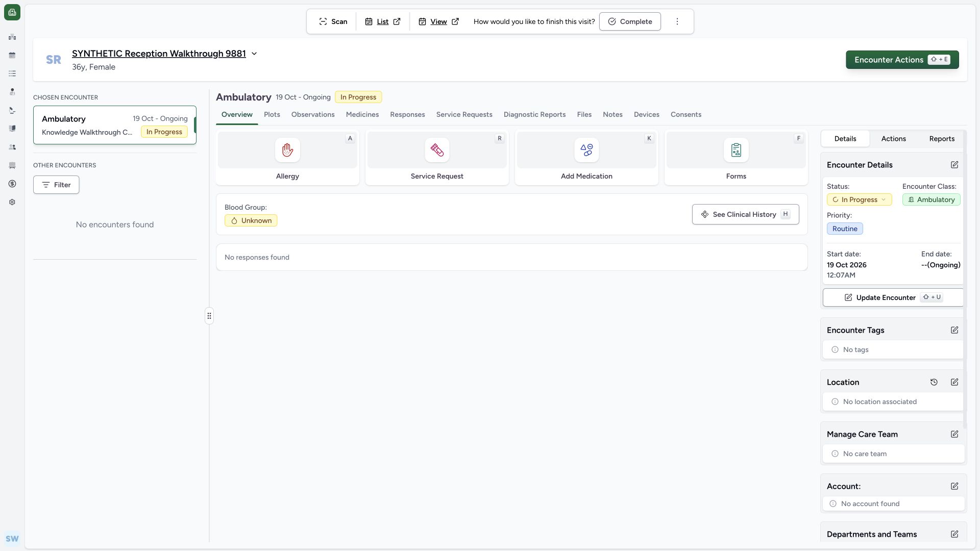The width and height of the screenshot is (980, 551).
Task: Click the Update Encounter button
Action: tap(893, 297)
